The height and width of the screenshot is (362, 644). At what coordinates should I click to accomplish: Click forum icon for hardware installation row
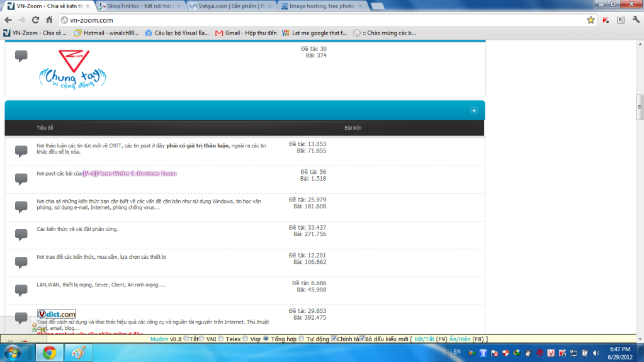21,234
